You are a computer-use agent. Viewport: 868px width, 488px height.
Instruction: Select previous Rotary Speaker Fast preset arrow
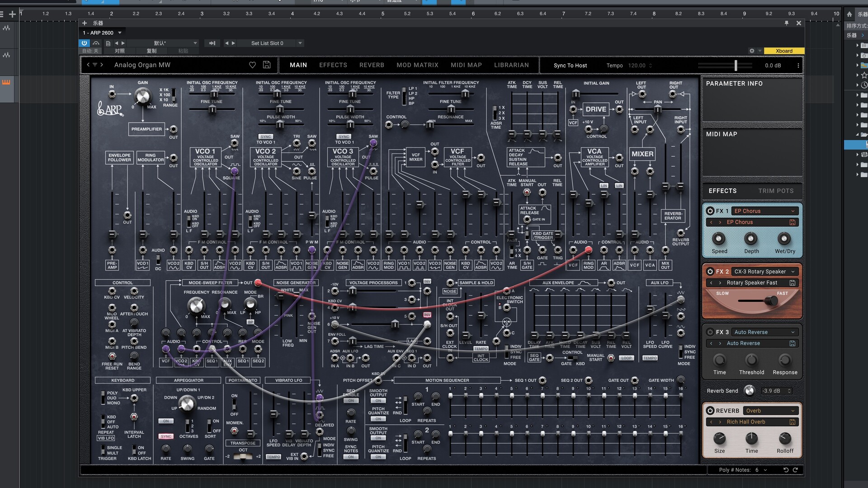711,283
